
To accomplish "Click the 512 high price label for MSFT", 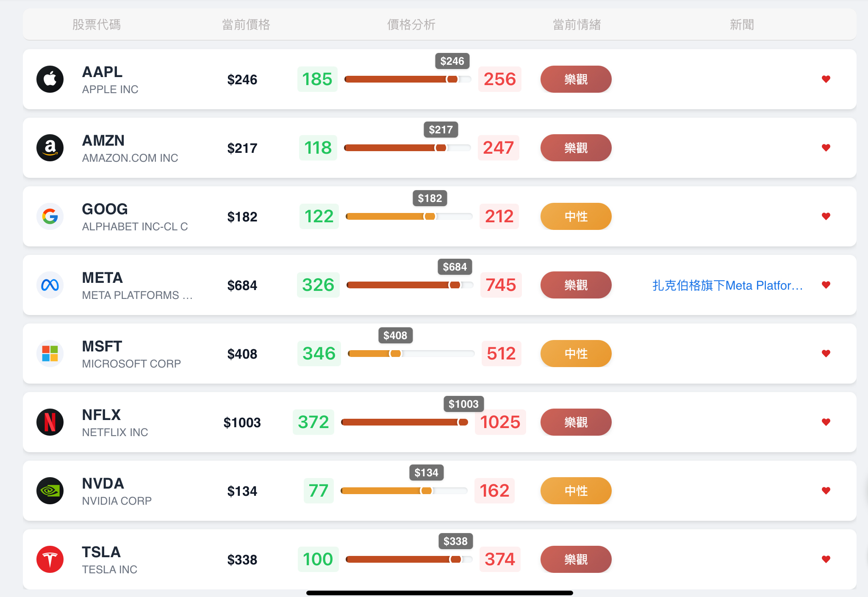I will [501, 354].
